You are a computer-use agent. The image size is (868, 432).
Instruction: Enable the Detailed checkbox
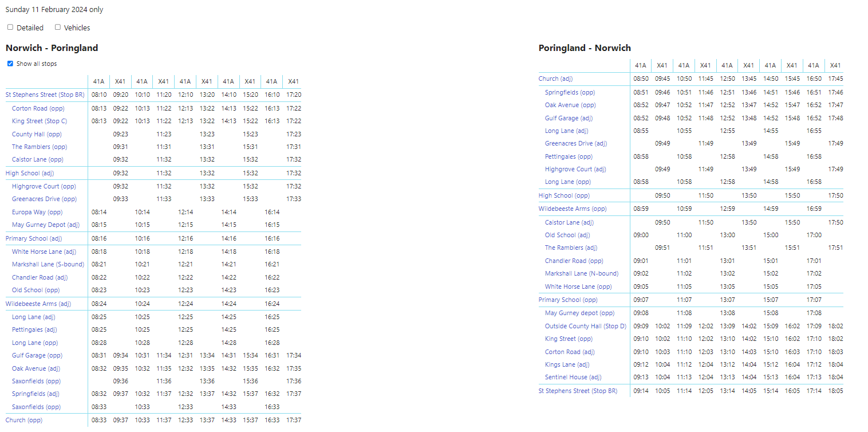[x=10, y=28]
